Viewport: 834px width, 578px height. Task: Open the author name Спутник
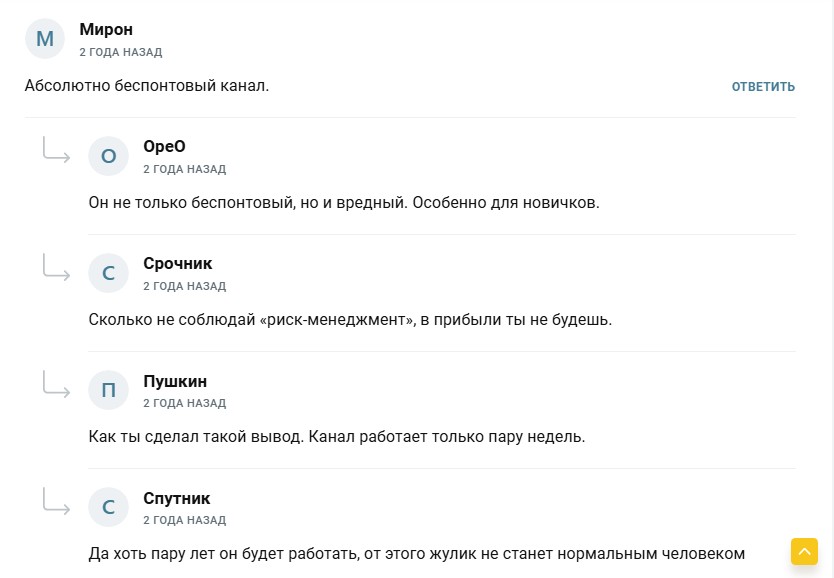tap(177, 498)
